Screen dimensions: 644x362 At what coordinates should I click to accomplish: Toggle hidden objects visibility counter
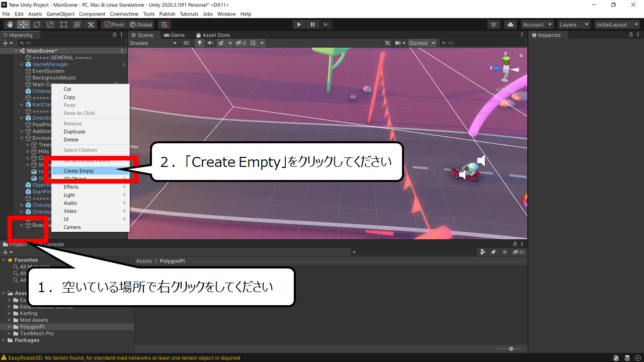pos(241,43)
